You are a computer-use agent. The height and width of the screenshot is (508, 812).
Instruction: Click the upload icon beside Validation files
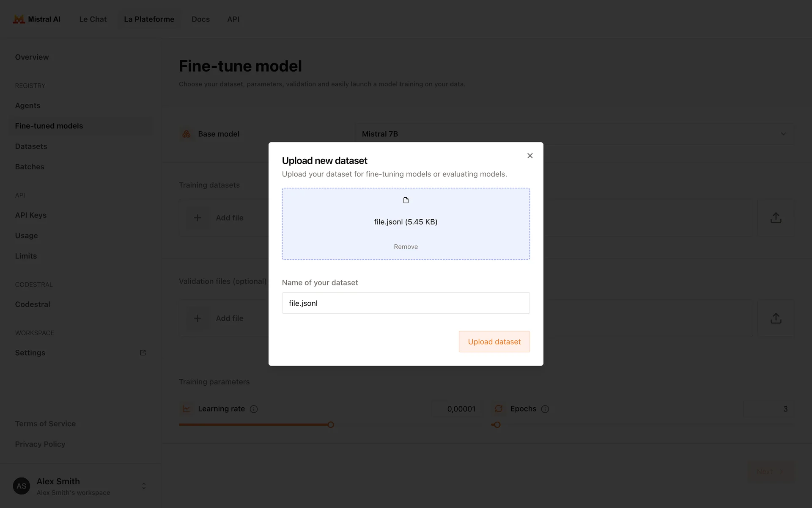pyautogui.click(x=776, y=318)
